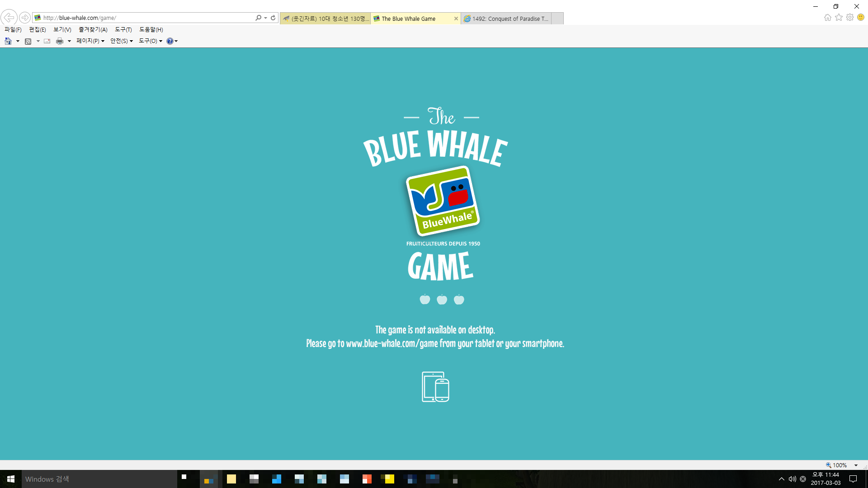The image size is (868, 488).
Task: Click the read mail envelope icon
Action: pos(47,41)
